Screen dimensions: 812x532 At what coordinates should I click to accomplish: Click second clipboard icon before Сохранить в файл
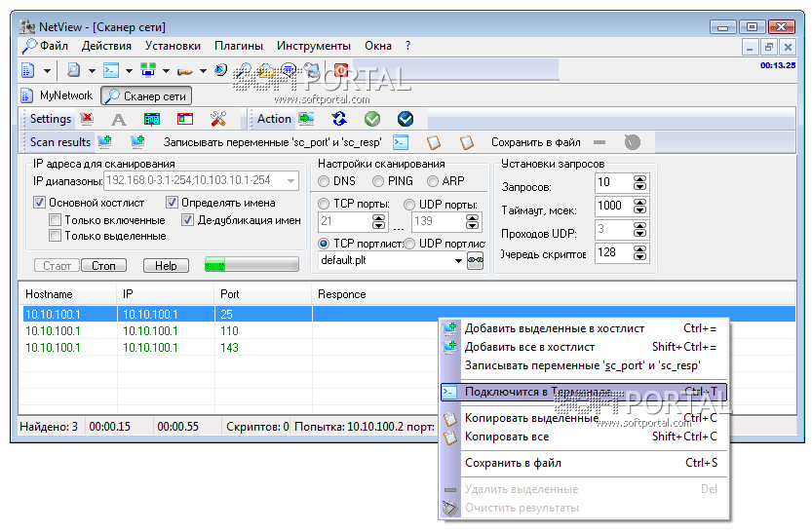click(x=467, y=142)
